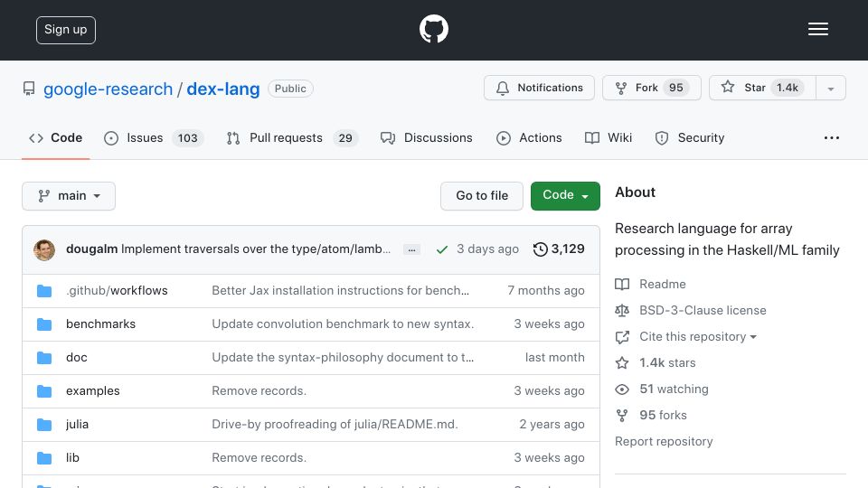Click the watching eye icon
Screen dimensions: 868x488
click(622, 389)
